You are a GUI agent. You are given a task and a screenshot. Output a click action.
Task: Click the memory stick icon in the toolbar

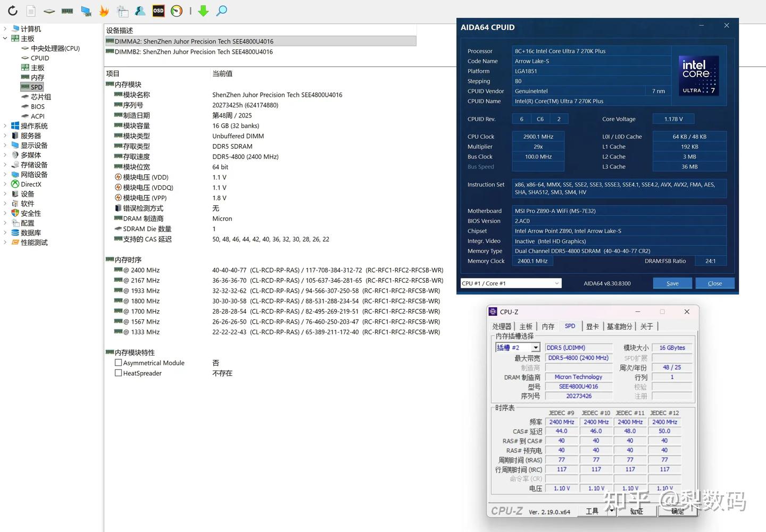pyautogui.click(x=67, y=11)
